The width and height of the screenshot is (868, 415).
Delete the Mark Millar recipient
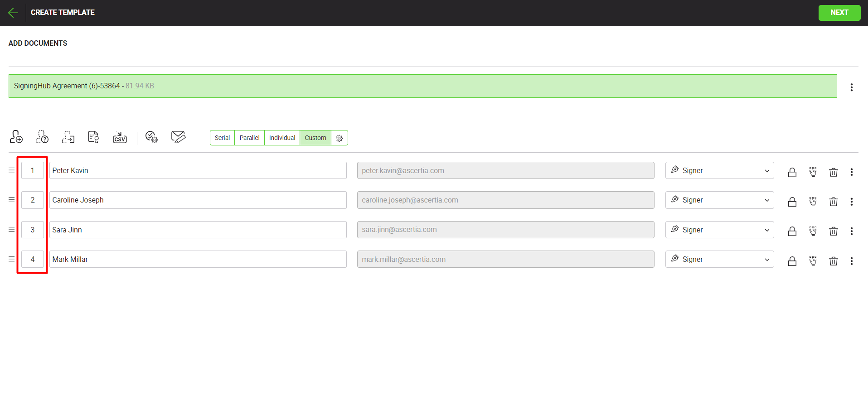point(833,261)
